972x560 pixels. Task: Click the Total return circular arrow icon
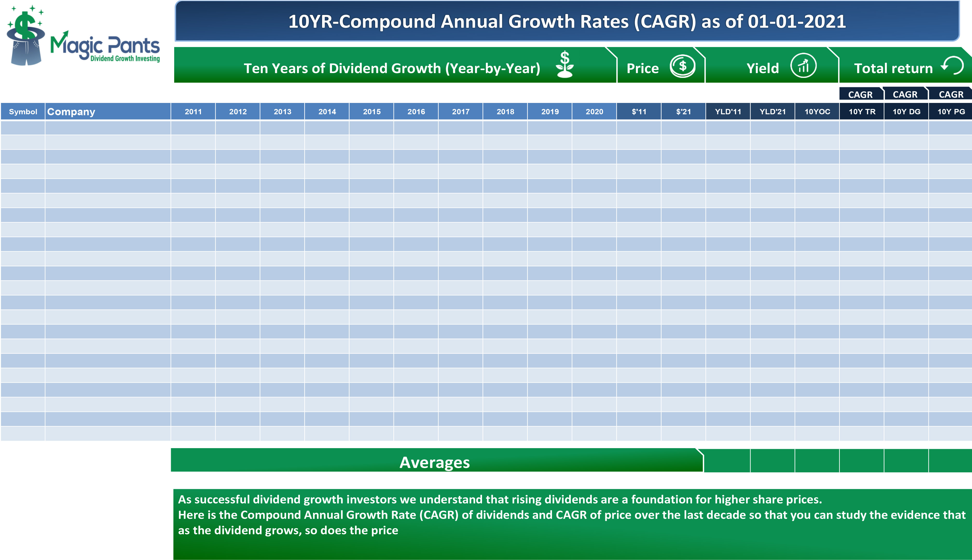[953, 65]
